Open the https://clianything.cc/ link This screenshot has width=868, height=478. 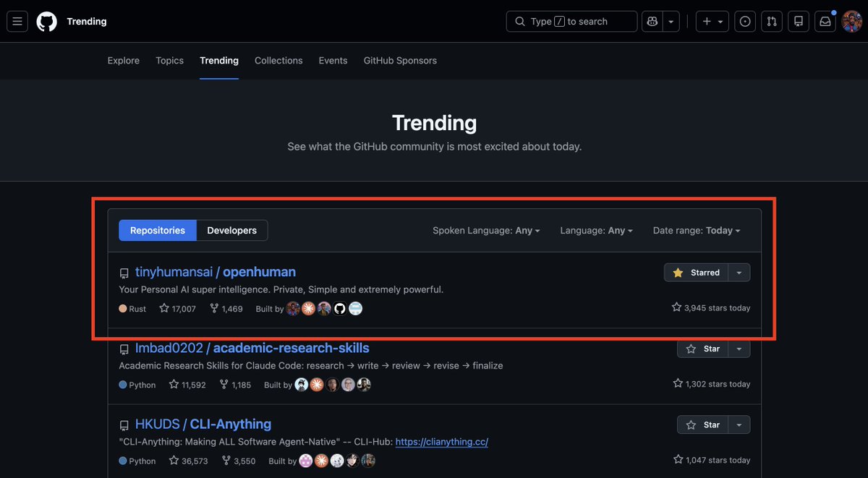(x=441, y=442)
